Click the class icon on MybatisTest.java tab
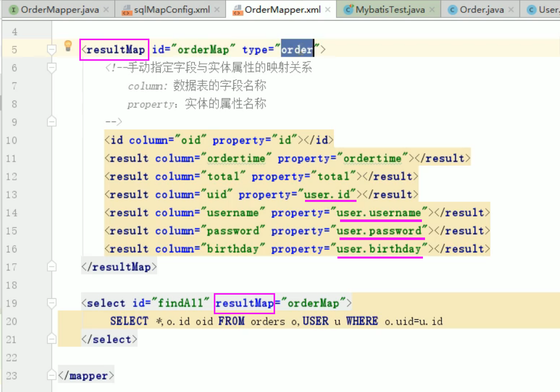 [x=348, y=10]
